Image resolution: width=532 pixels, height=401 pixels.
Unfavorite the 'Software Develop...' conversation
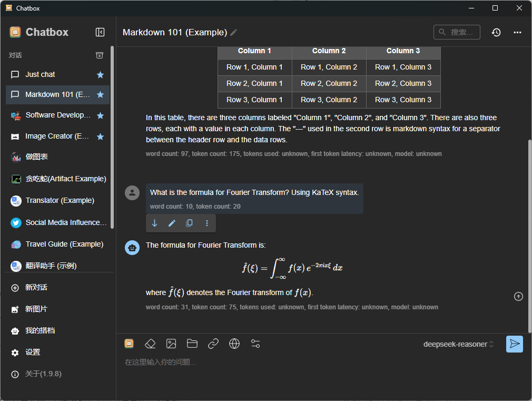click(100, 115)
